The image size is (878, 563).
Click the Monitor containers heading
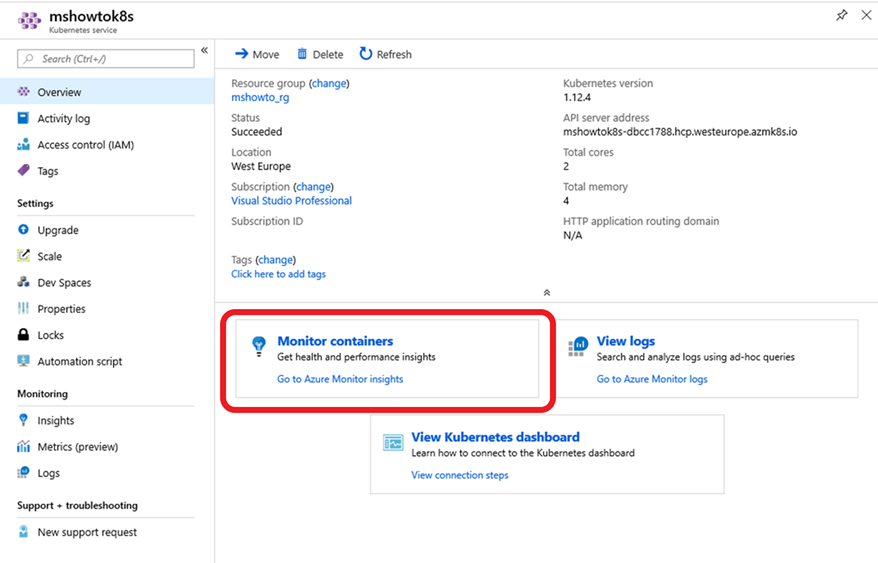(x=335, y=341)
